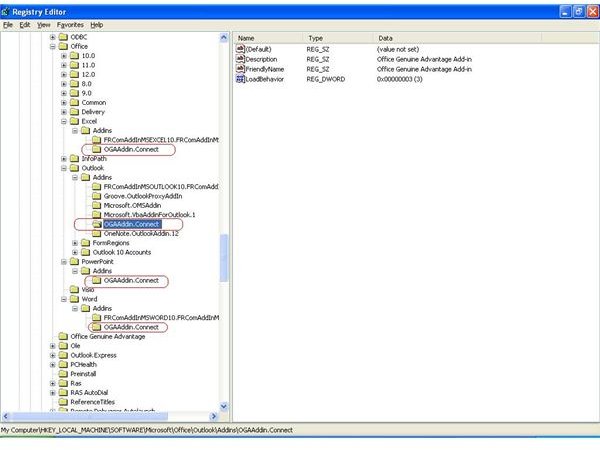Click tree horizontal scrollbar left arrow

tap(5, 416)
